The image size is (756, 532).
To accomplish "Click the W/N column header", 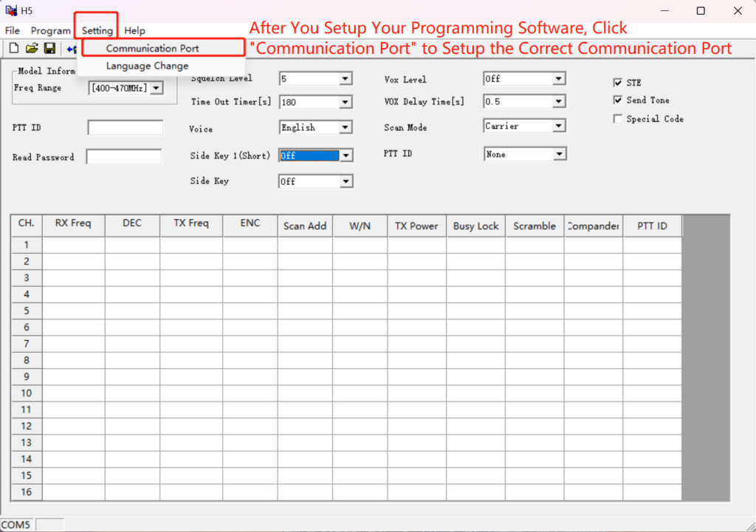I will coord(360,226).
